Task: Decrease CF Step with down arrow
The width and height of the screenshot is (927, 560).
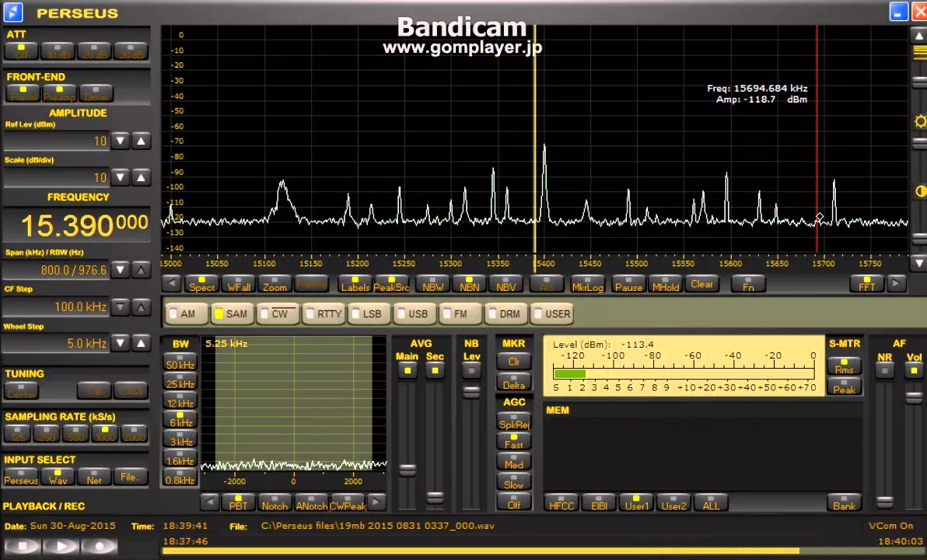Action: click(121, 307)
